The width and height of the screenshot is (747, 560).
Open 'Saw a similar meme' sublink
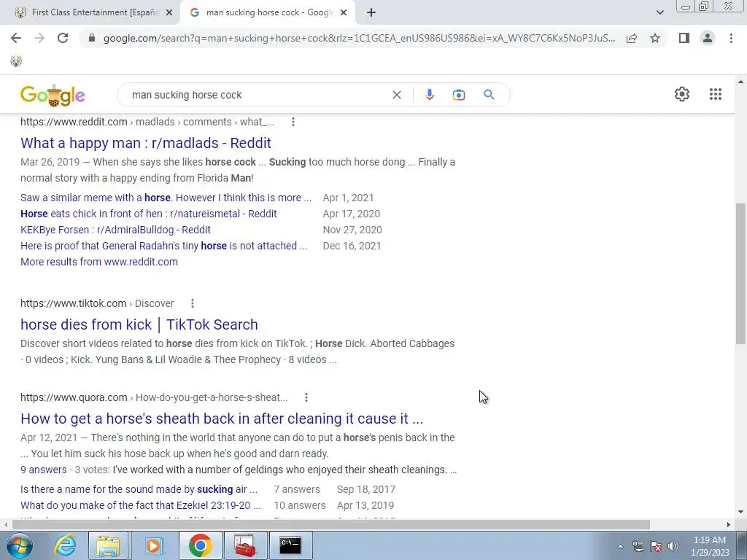(166, 198)
